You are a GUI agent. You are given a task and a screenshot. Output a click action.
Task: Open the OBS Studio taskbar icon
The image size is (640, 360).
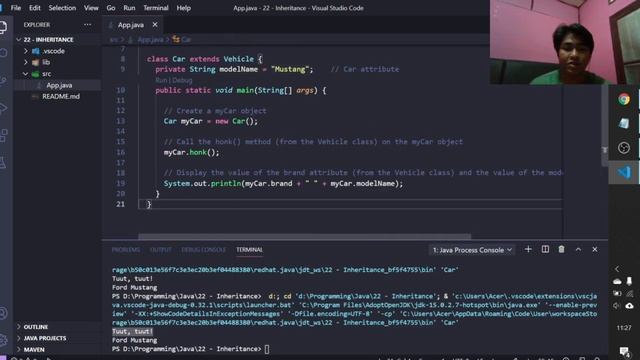click(624, 148)
